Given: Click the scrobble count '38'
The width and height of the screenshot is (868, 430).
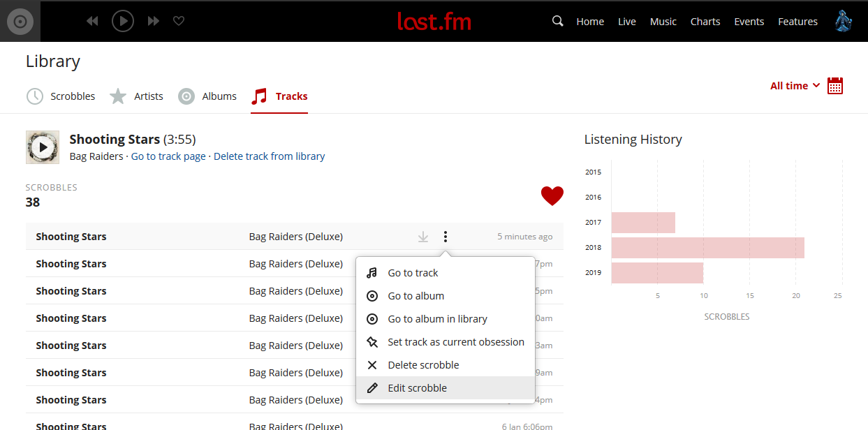Looking at the screenshot, I should [x=33, y=202].
